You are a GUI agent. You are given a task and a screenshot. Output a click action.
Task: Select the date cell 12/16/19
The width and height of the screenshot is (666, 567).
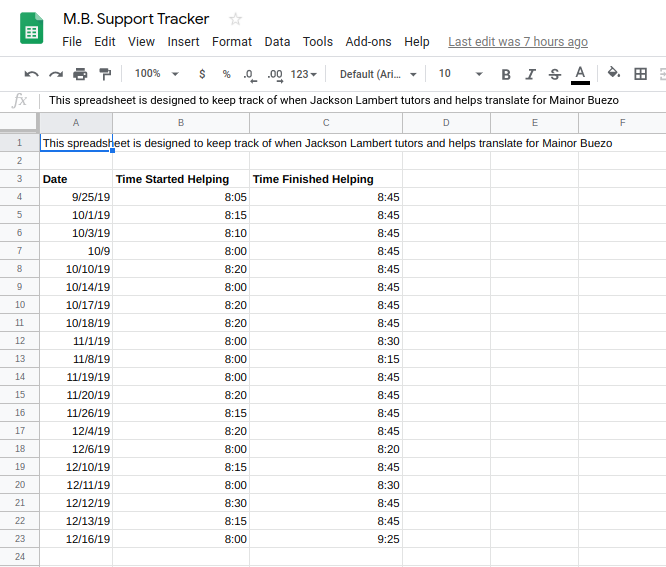point(76,539)
